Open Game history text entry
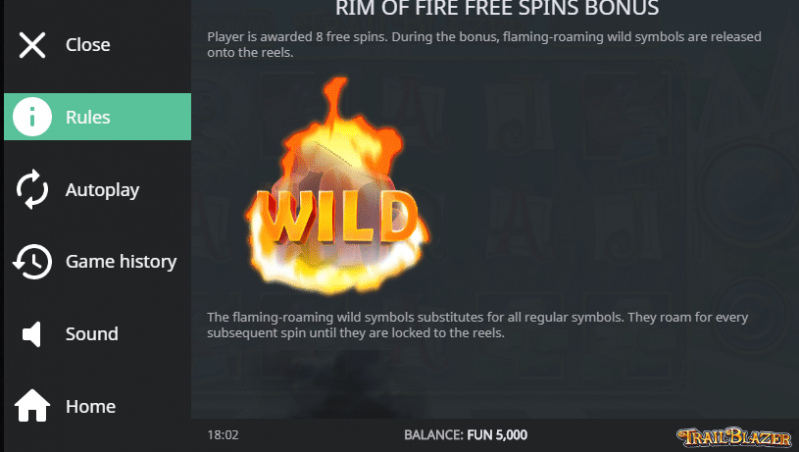This screenshot has height=452, width=799. click(x=121, y=262)
